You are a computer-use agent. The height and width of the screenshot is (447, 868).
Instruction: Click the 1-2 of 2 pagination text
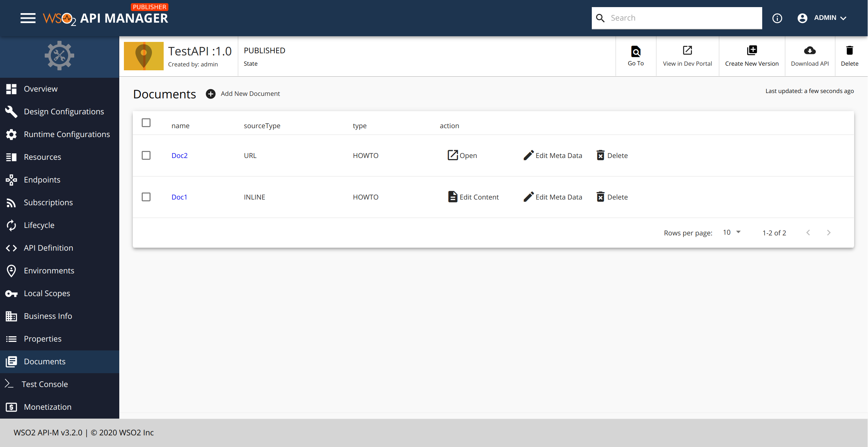[x=774, y=233]
